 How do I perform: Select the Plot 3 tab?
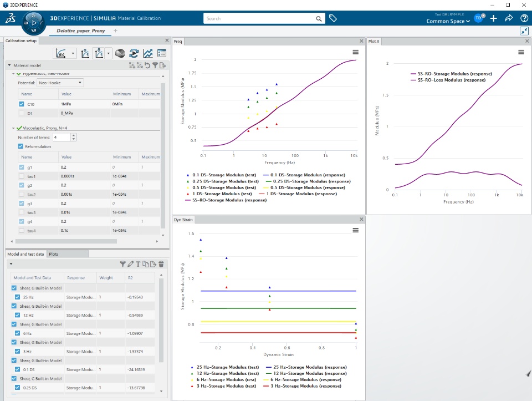pyautogui.click(x=374, y=42)
